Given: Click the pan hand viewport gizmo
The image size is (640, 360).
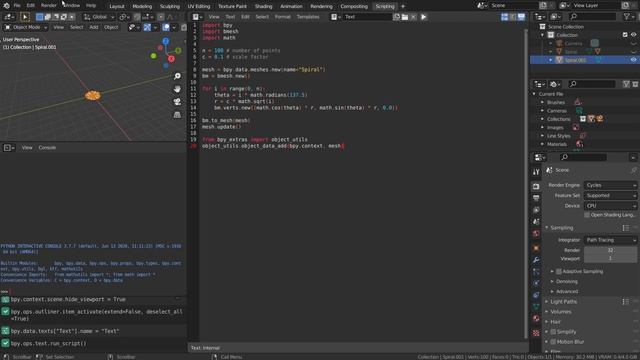Looking at the screenshot, I should coord(177,89).
